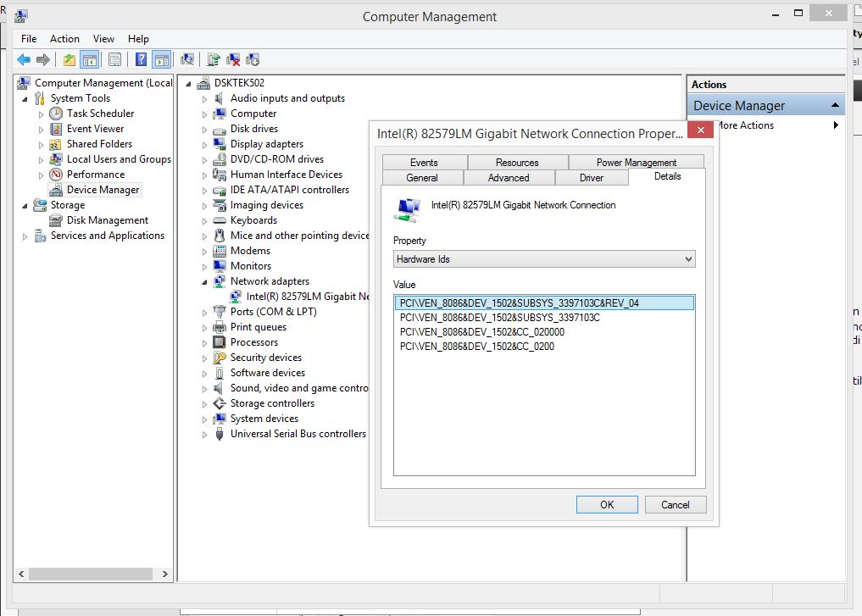The width and height of the screenshot is (862, 616).
Task: Click OK in the properties dialog
Action: 607,504
